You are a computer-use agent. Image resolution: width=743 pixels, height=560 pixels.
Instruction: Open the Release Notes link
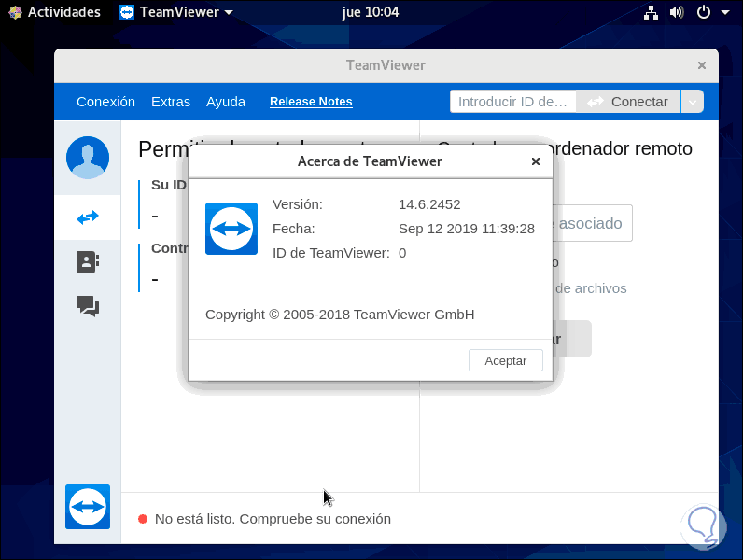311,102
